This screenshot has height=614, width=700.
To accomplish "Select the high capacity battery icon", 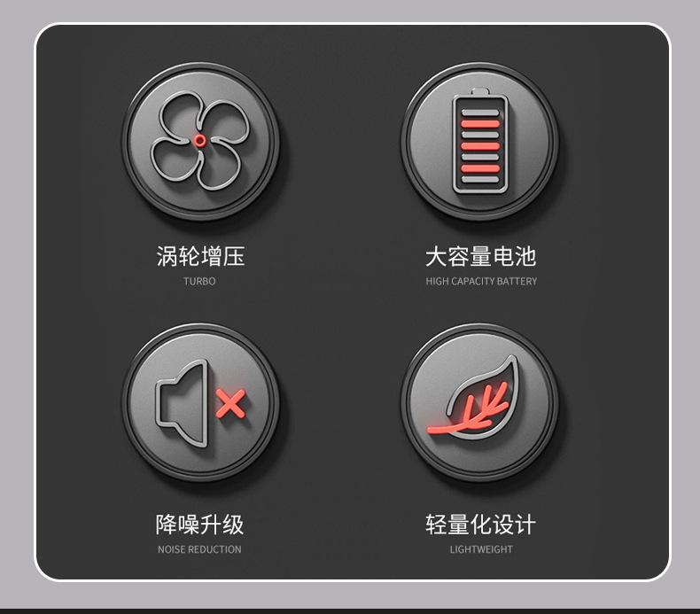I will [x=480, y=141].
